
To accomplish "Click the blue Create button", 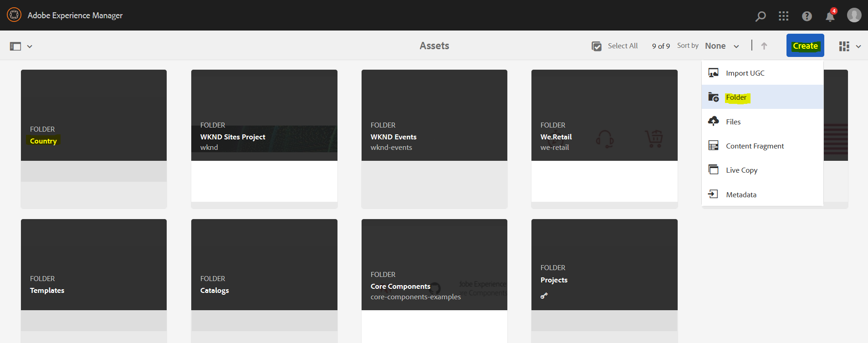I will point(805,46).
